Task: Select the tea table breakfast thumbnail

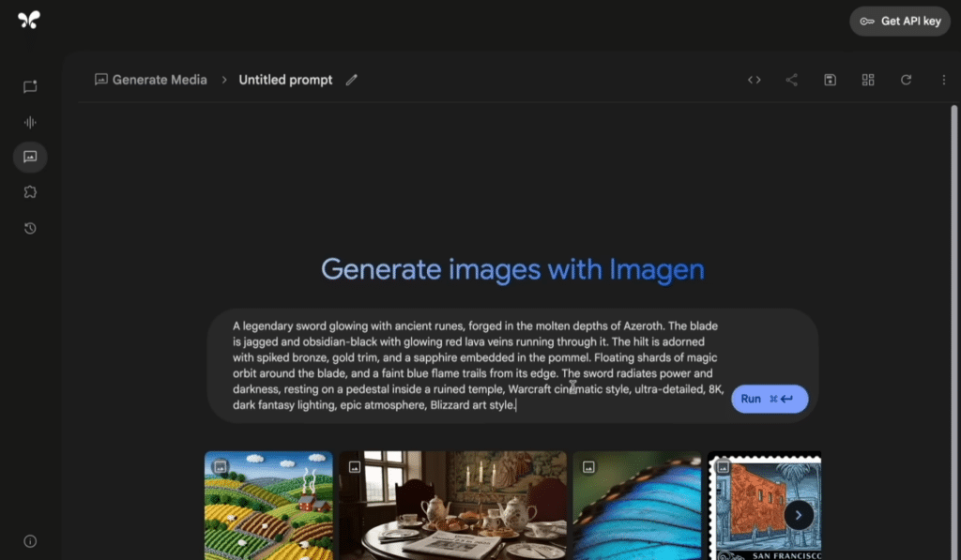Action: click(x=453, y=506)
